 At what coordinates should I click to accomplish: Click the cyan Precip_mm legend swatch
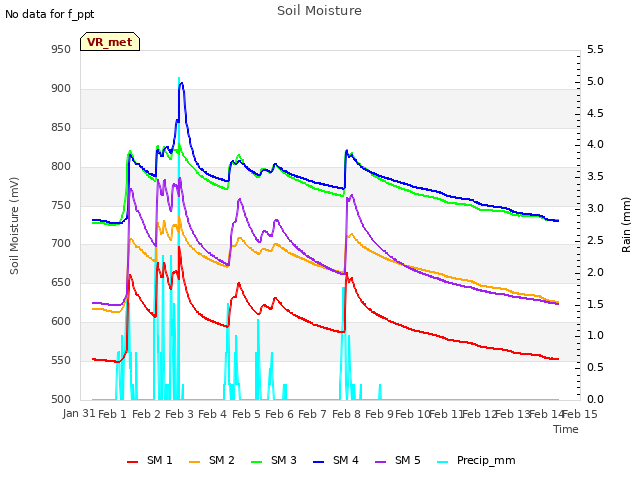(442, 462)
